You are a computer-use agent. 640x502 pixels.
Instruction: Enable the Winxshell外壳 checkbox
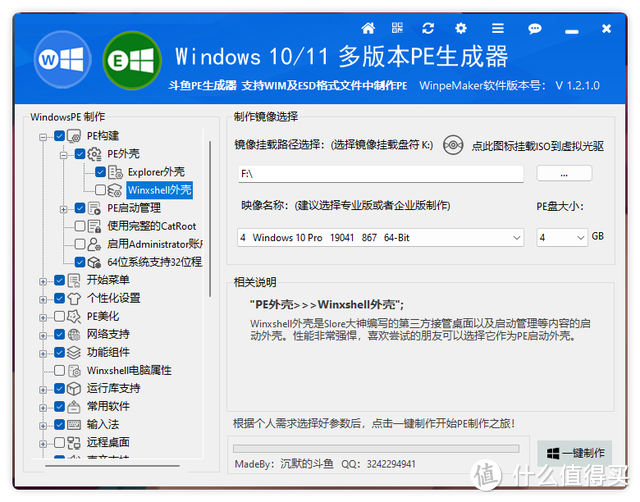[100, 190]
